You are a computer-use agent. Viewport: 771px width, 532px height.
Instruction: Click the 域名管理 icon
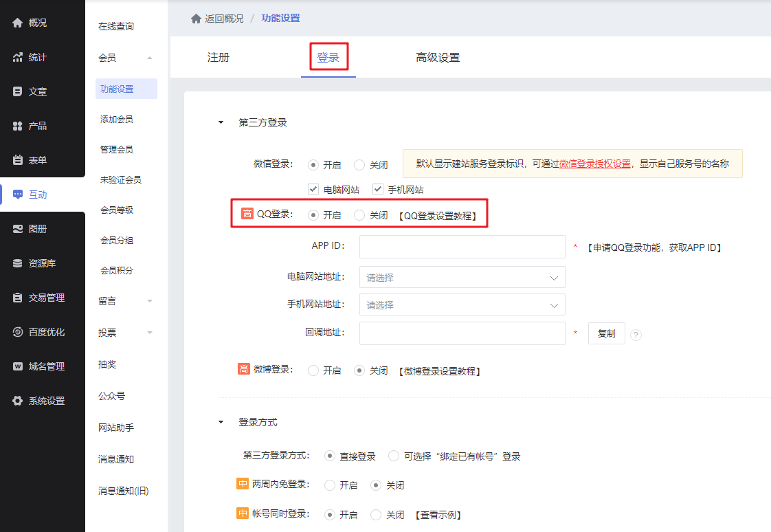pos(18,366)
